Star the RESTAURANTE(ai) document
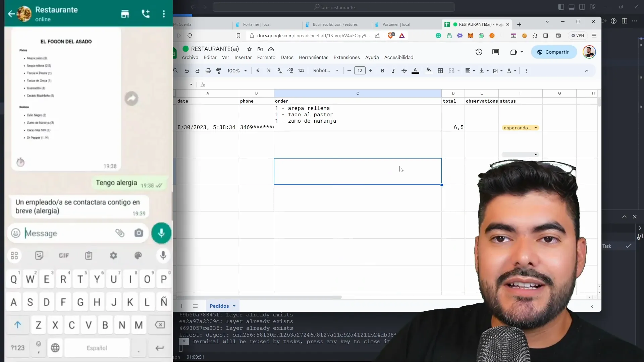Screen dimensions: 644x362 click(249, 49)
